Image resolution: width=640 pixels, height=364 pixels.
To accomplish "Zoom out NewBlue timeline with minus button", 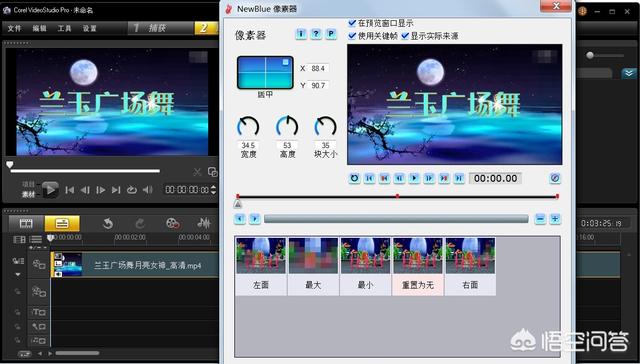I will point(540,219).
